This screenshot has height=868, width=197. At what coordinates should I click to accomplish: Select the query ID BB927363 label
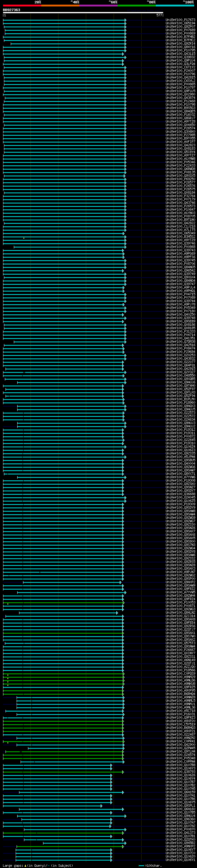(x=11, y=10)
